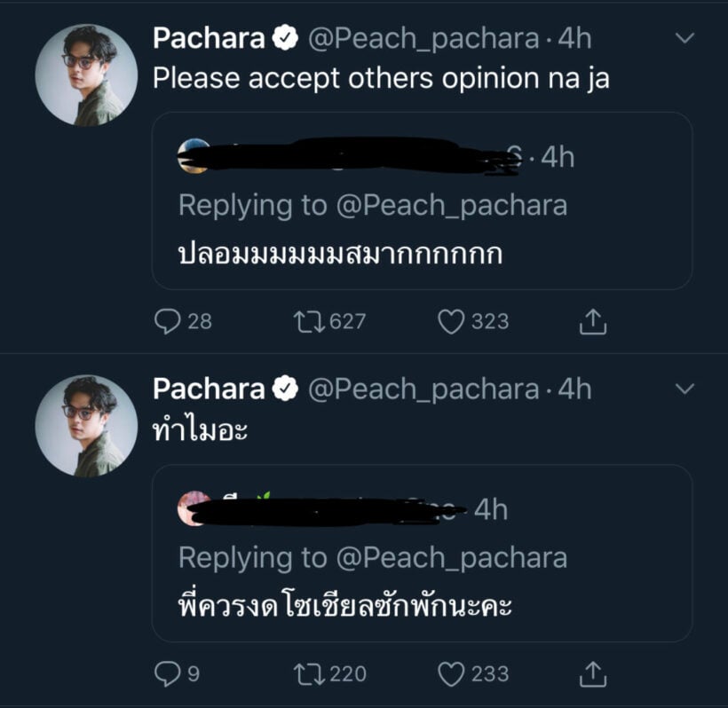Click @Peach_pachara handle on second tweet header
The width and height of the screenshot is (728, 708).
tap(423, 389)
